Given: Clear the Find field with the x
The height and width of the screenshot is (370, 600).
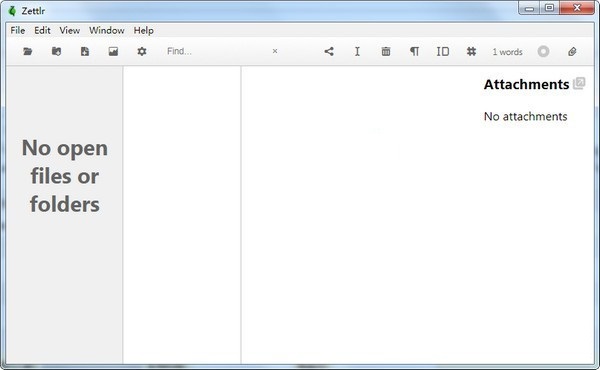Looking at the screenshot, I should point(275,51).
